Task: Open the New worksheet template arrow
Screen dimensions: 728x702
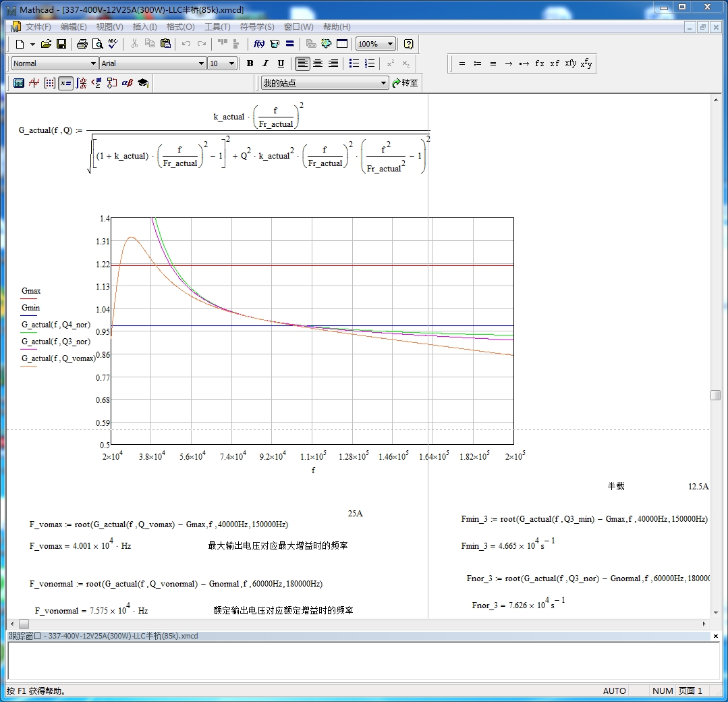Action: pos(32,44)
